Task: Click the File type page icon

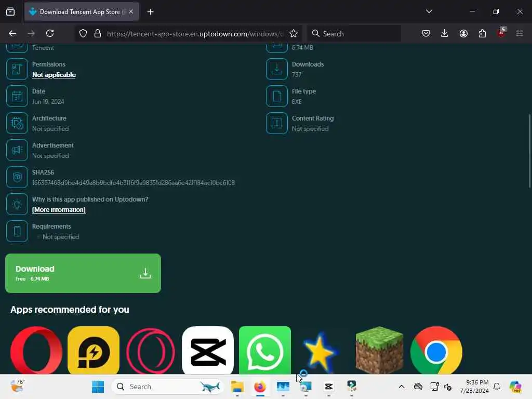Action: point(277,96)
